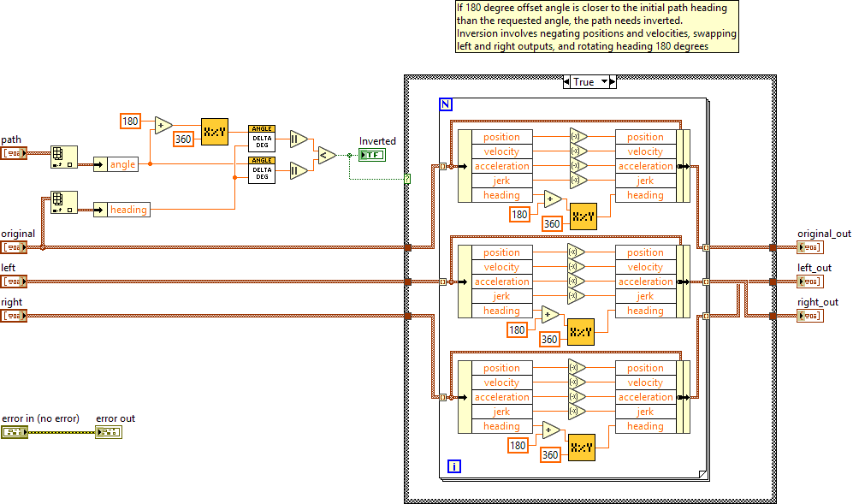The image size is (853, 504).
Task: Select the lower ANGLE DELTA DEG subVI
Action: [262, 171]
